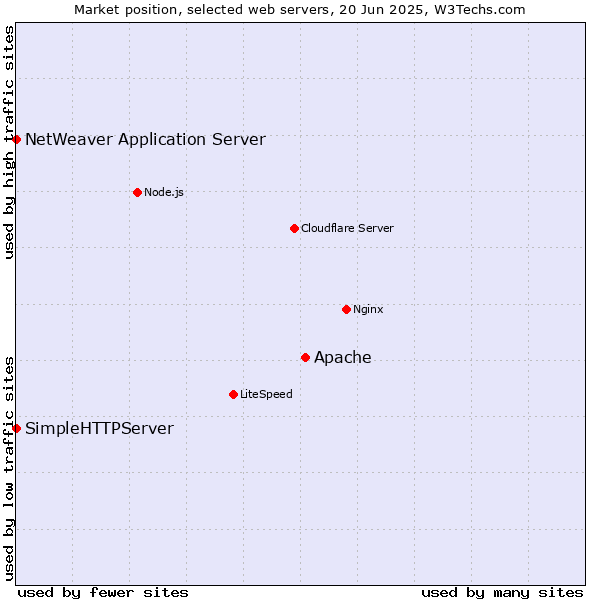This screenshot has height=600, width=600.
Task: Click the chart title with W3Techs.com
Action: coord(300,10)
